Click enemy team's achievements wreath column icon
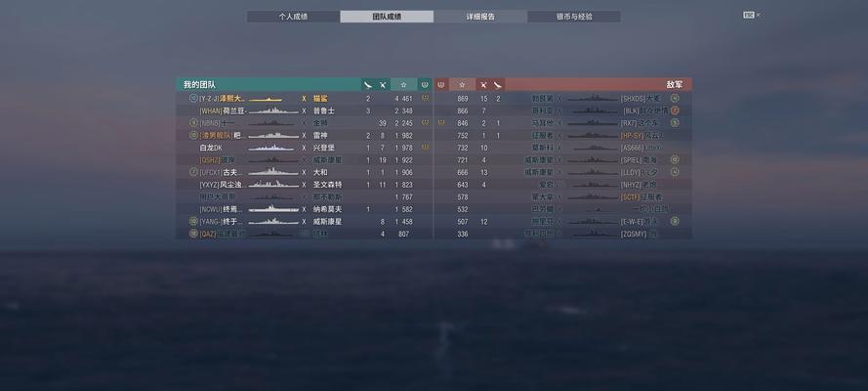Image resolution: width=868 pixels, height=391 pixels. pos(441,85)
